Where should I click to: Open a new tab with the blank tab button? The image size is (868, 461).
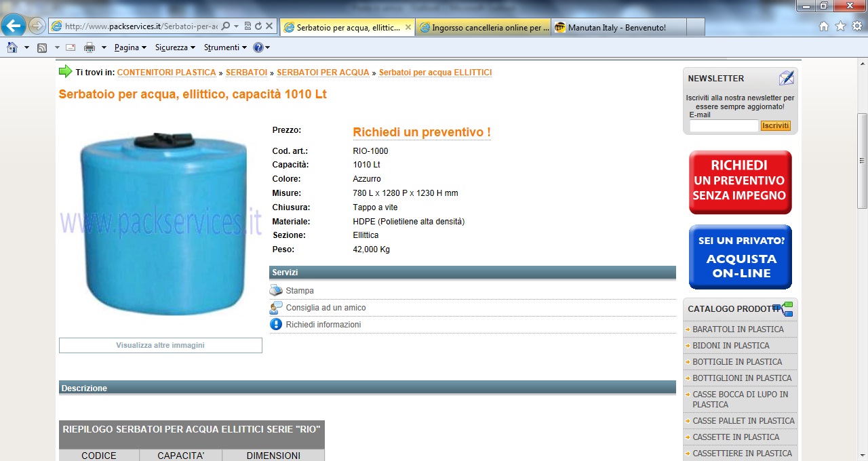point(696,27)
